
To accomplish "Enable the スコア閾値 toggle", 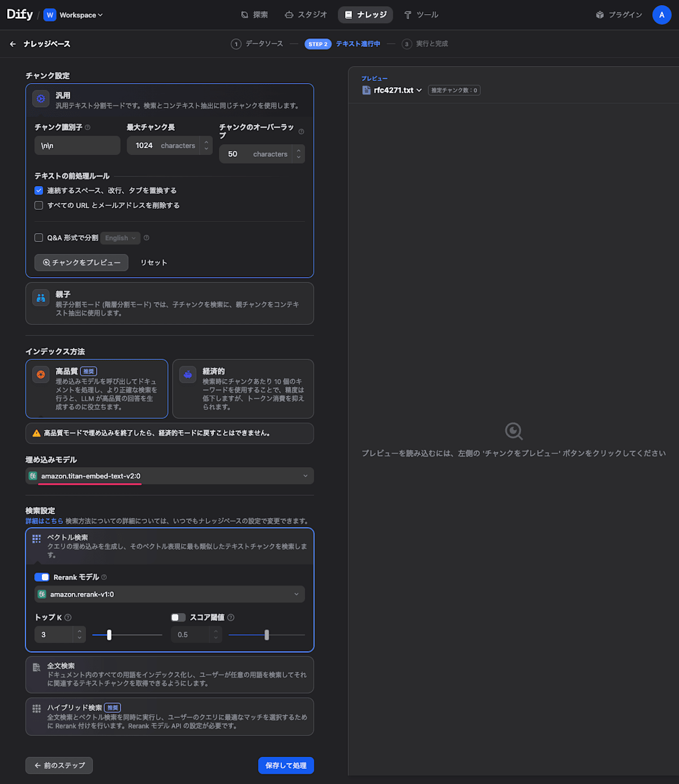I will click(178, 617).
